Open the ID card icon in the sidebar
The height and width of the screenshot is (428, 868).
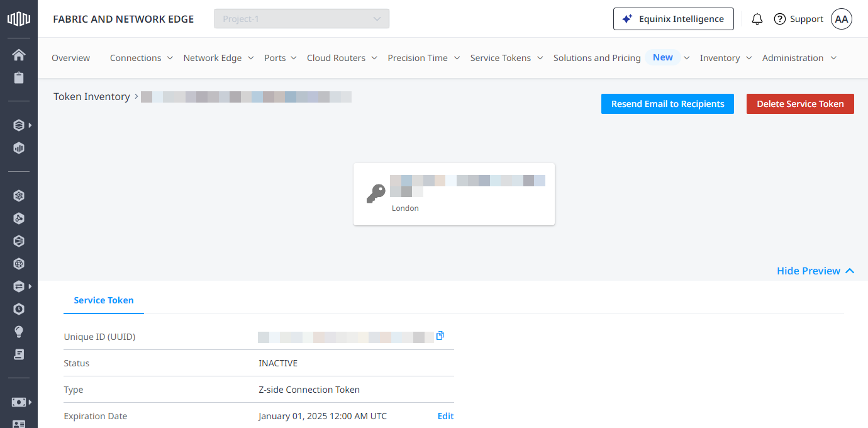(19, 424)
